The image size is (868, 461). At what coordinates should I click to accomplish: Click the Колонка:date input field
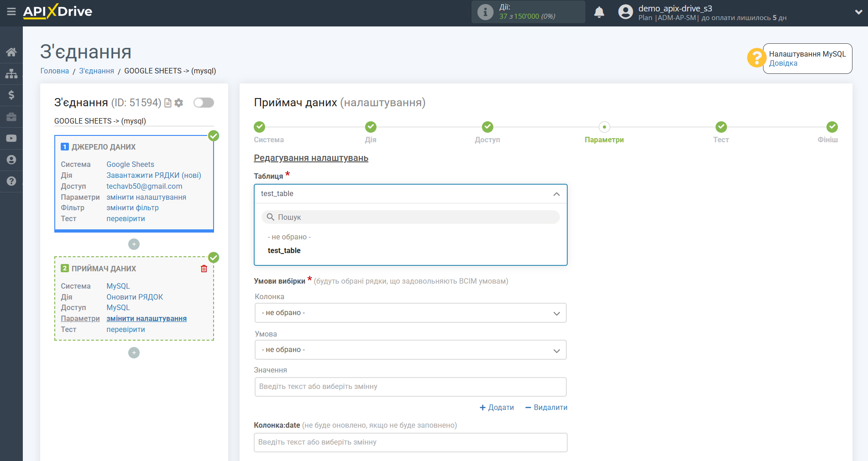pyautogui.click(x=410, y=442)
